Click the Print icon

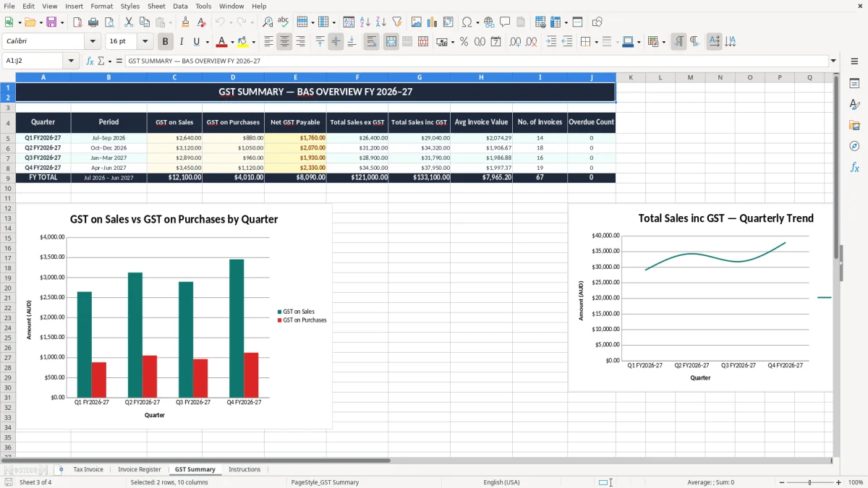[93, 22]
